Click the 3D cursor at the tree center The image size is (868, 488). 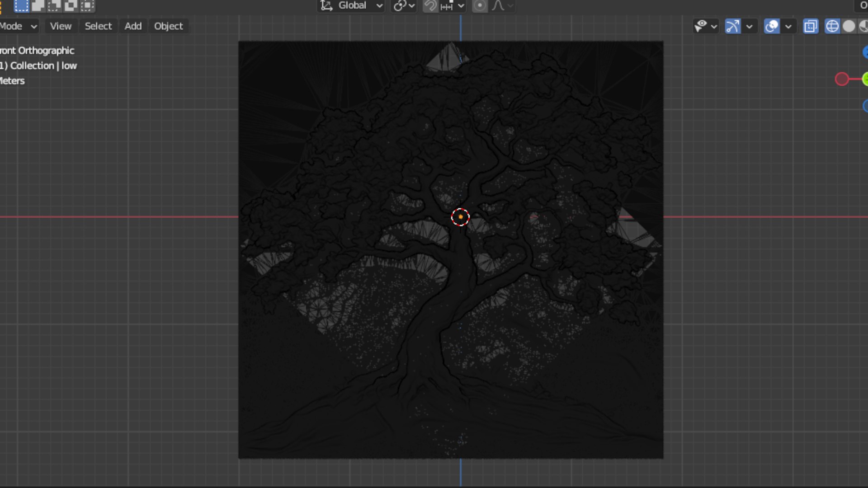(460, 217)
